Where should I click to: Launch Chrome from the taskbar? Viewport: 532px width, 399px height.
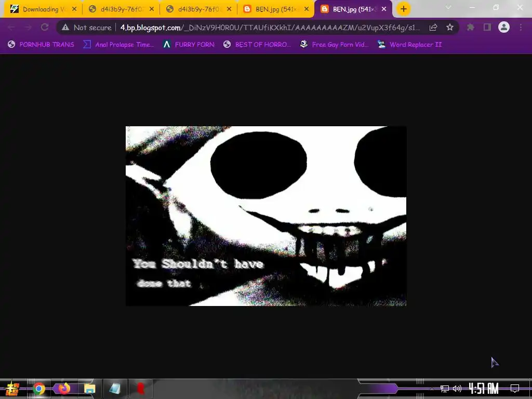tap(38, 389)
